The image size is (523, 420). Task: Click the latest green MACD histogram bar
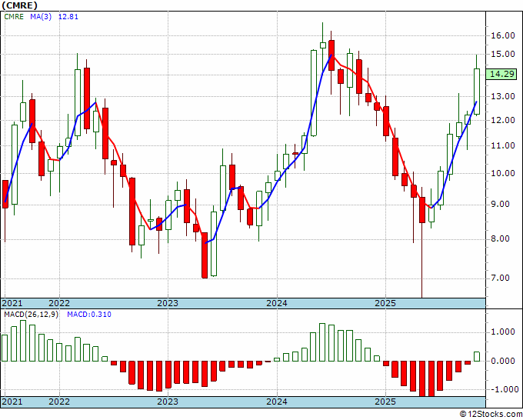477,356
